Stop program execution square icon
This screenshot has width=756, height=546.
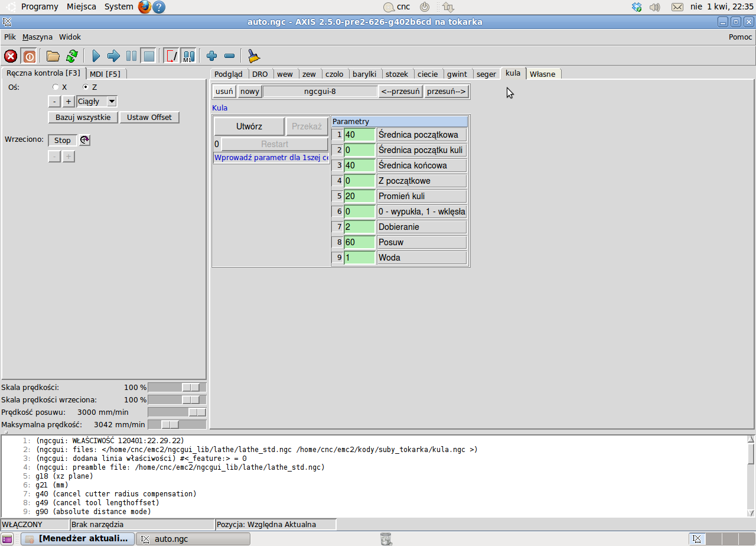[x=149, y=56]
